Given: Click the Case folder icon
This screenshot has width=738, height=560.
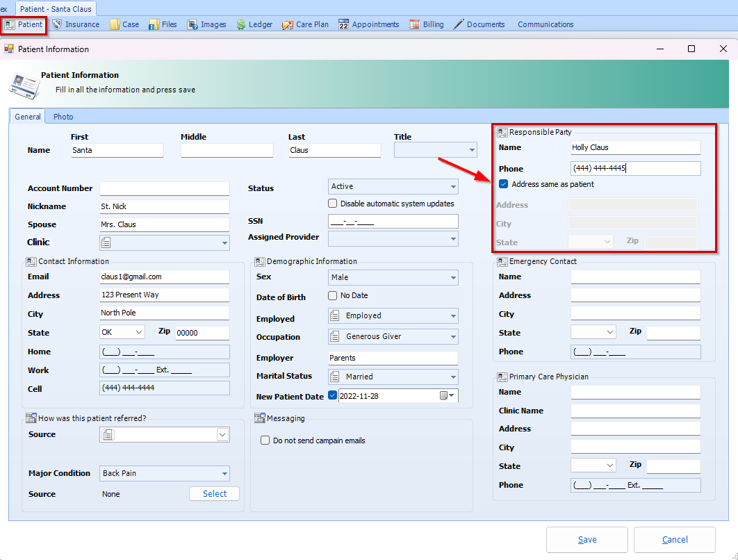Looking at the screenshot, I should click(x=115, y=24).
